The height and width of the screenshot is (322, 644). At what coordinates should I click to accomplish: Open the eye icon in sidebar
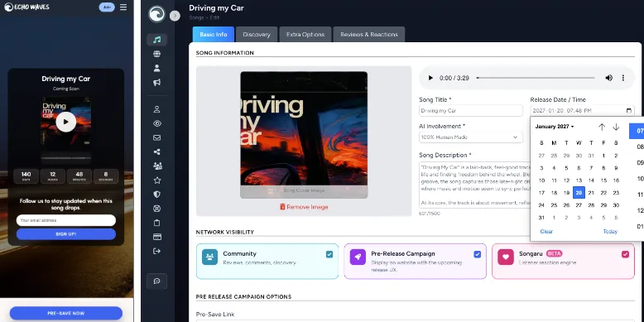[x=156, y=123]
